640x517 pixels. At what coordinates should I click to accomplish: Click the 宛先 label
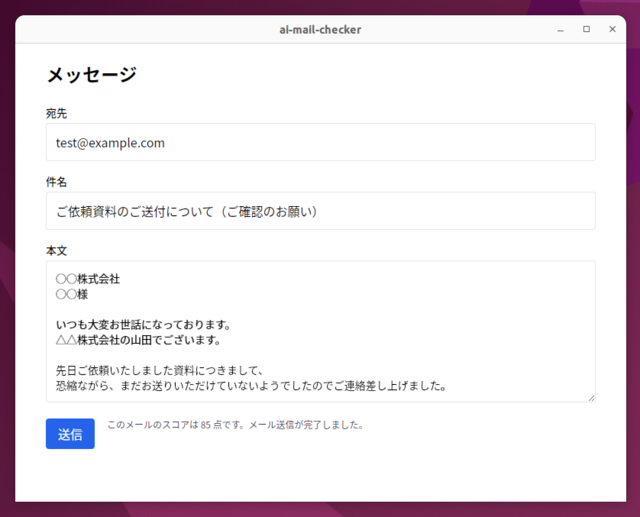pyautogui.click(x=56, y=114)
